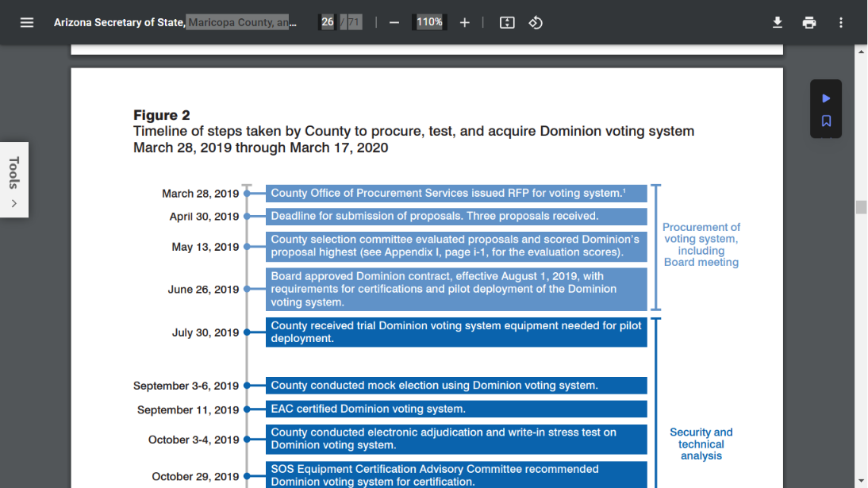
Task: Click the Security and technical analysis label
Action: tap(701, 444)
